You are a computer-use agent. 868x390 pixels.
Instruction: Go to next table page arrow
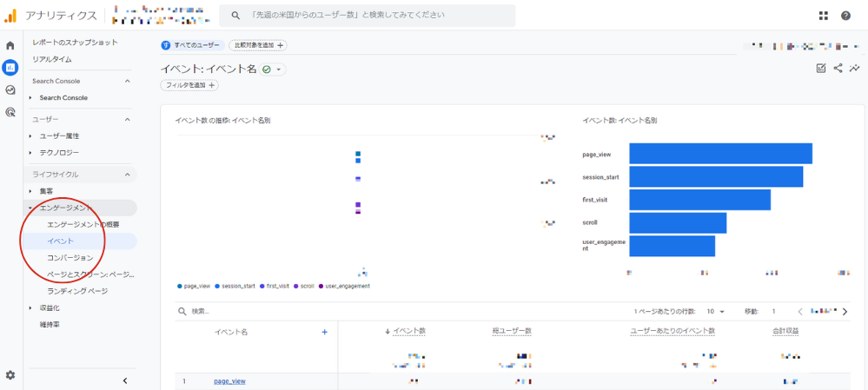click(845, 312)
